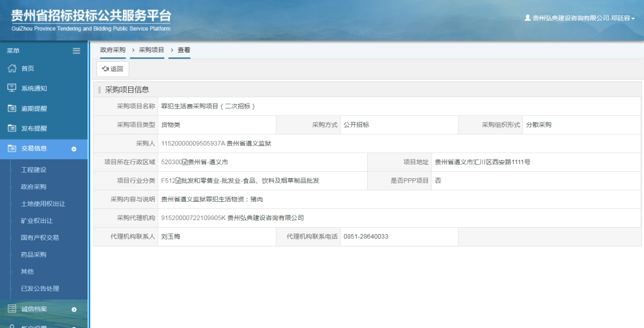Click the 发布提醒 notification icon
The width and height of the screenshot is (644, 328).
(x=11, y=128)
